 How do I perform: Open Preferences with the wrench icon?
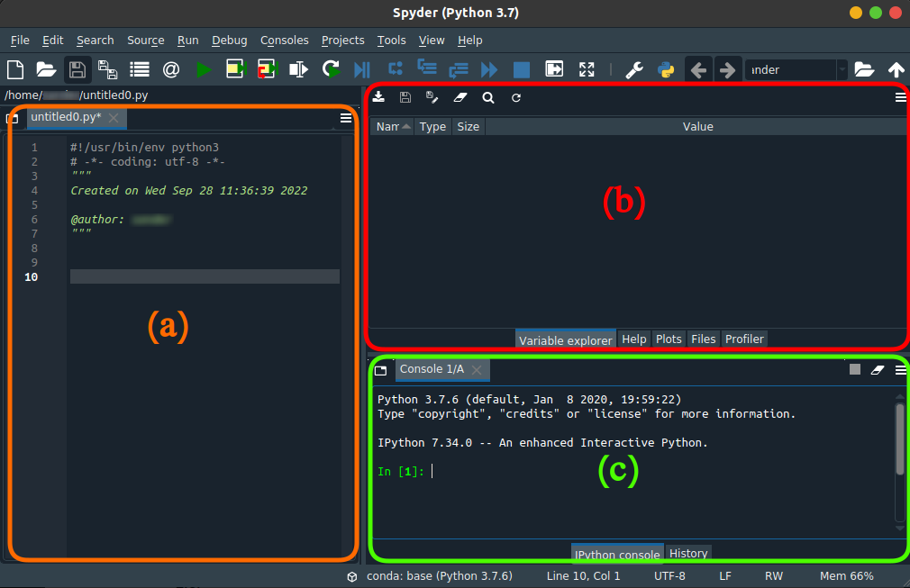coord(634,69)
